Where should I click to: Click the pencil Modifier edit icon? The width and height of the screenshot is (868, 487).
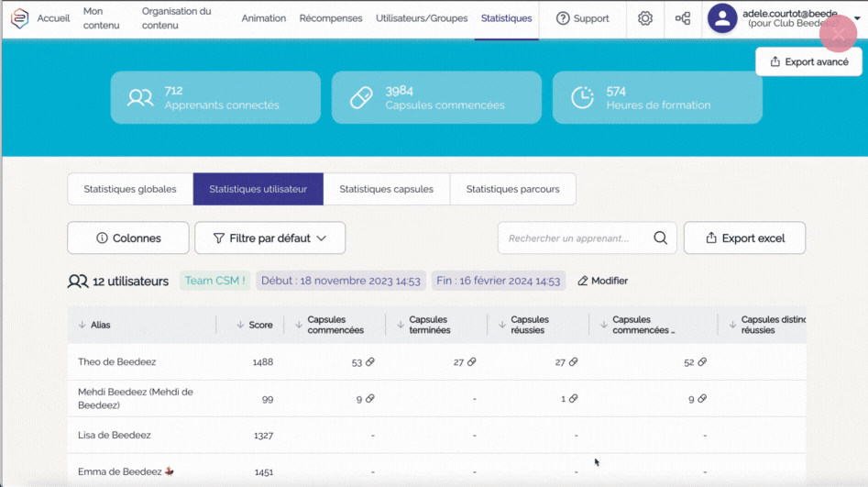pyautogui.click(x=583, y=281)
